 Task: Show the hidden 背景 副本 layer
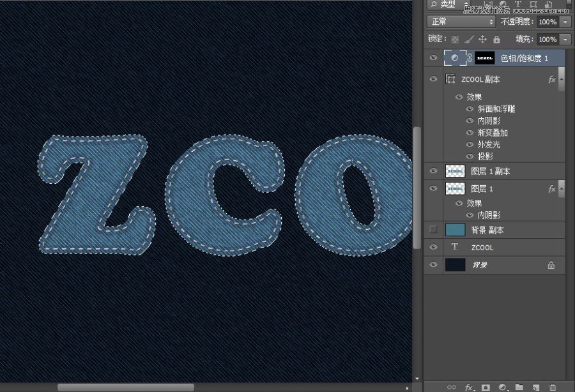pos(433,229)
